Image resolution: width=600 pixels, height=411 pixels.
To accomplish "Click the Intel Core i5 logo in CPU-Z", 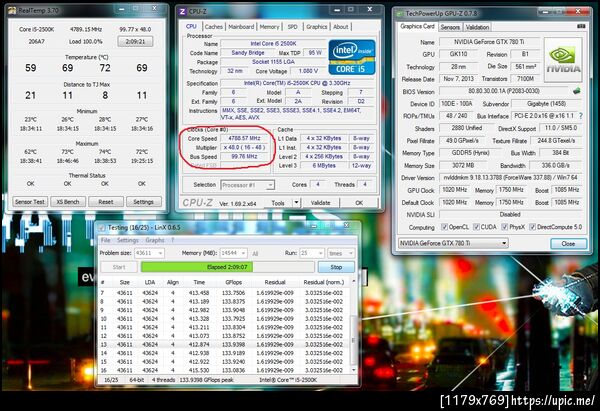I will point(352,57).
